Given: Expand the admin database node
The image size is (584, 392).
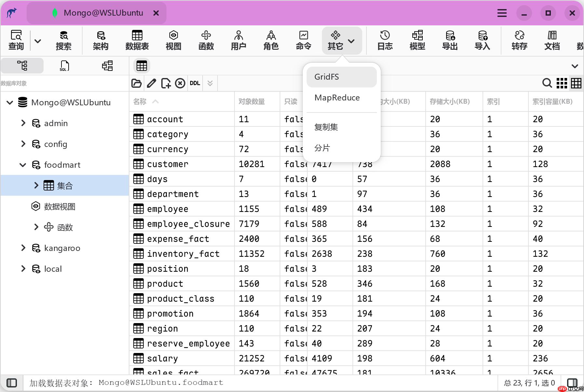Looking at the screenshot, I should [23, 123].
